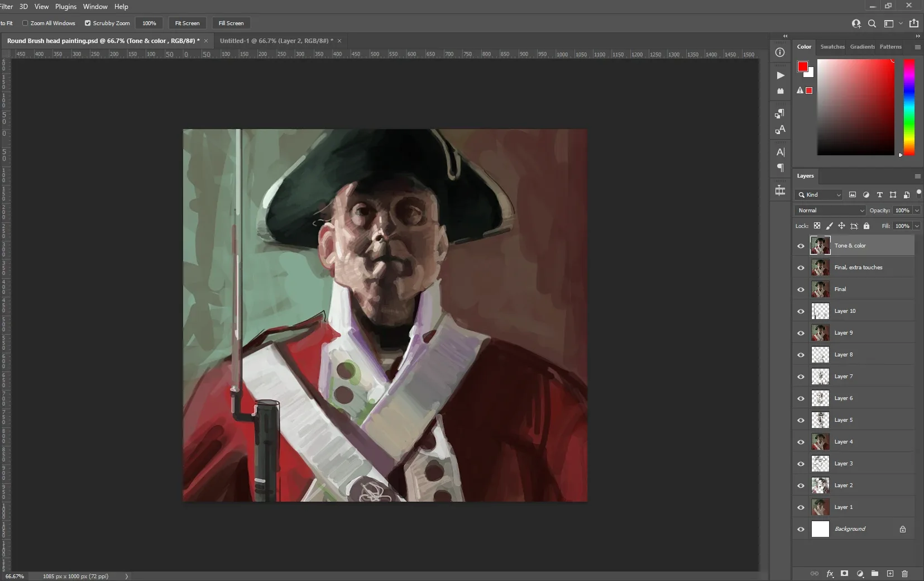Create a new layer plus icon
924x581 pixels.
(890, 574)
